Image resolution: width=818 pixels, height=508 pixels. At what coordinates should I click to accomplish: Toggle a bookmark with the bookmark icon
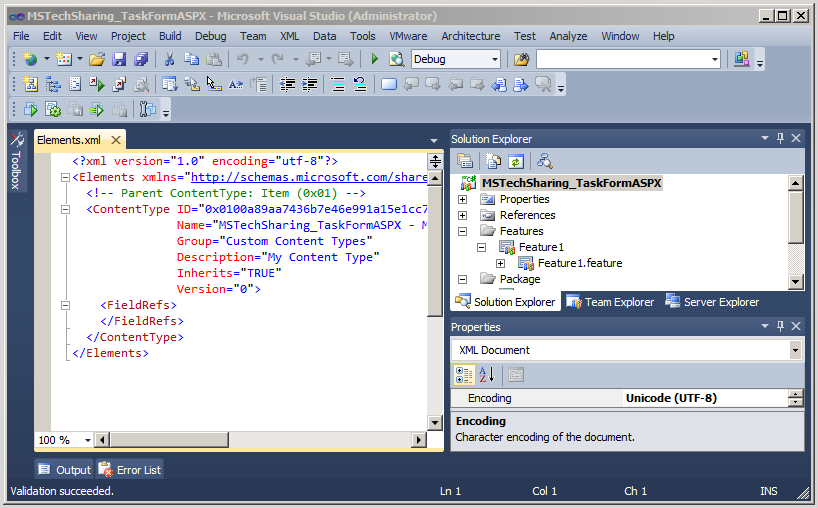[x=389, y=84]
